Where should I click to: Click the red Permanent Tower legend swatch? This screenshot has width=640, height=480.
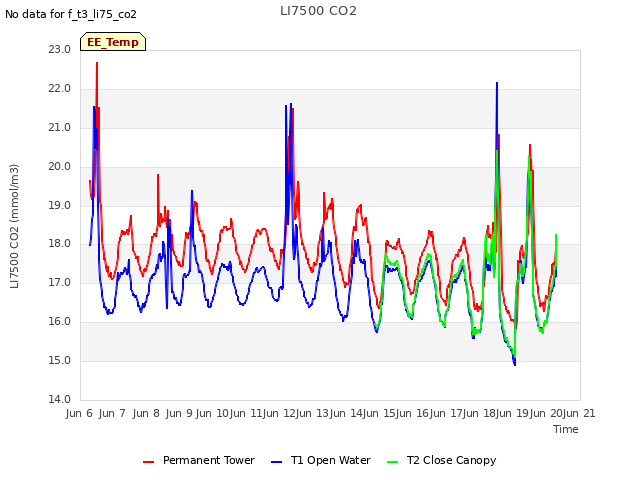click(149, 462)
